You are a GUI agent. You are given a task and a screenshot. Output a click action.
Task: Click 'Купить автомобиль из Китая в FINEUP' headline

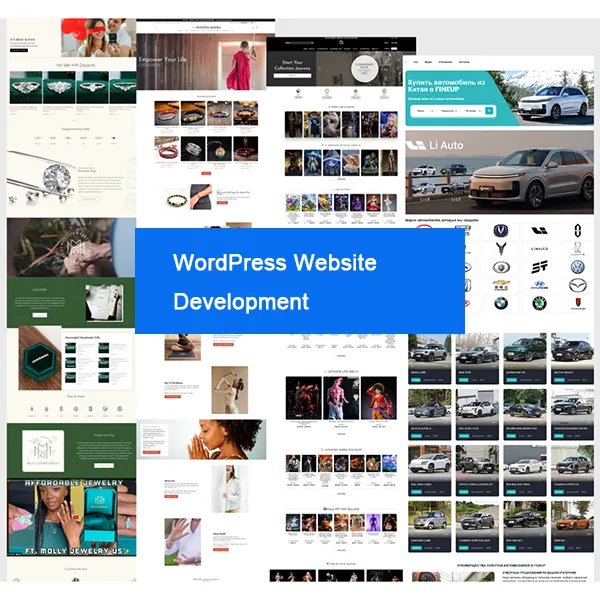[446, 86]
